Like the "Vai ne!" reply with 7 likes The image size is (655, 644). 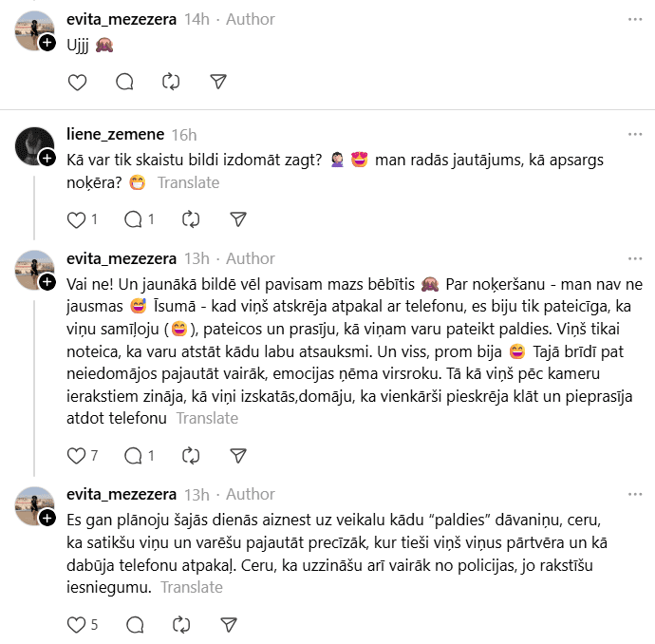(x=79, y=456)
